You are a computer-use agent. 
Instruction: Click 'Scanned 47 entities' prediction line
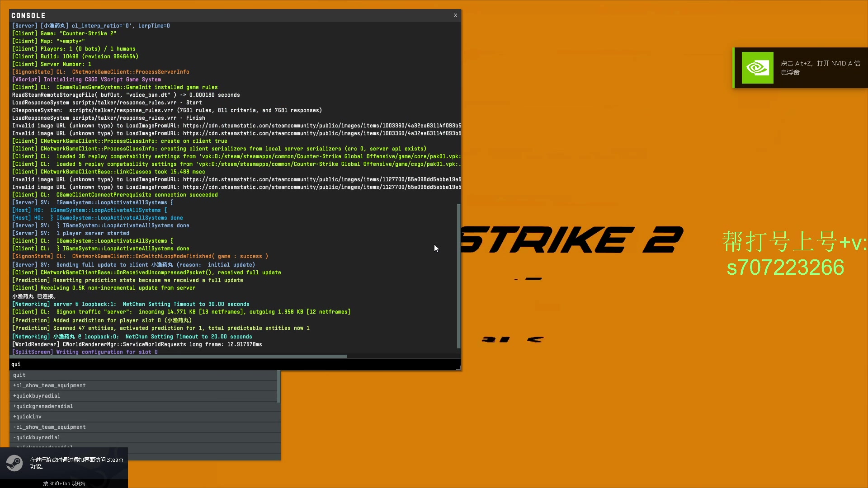[161, 328]
